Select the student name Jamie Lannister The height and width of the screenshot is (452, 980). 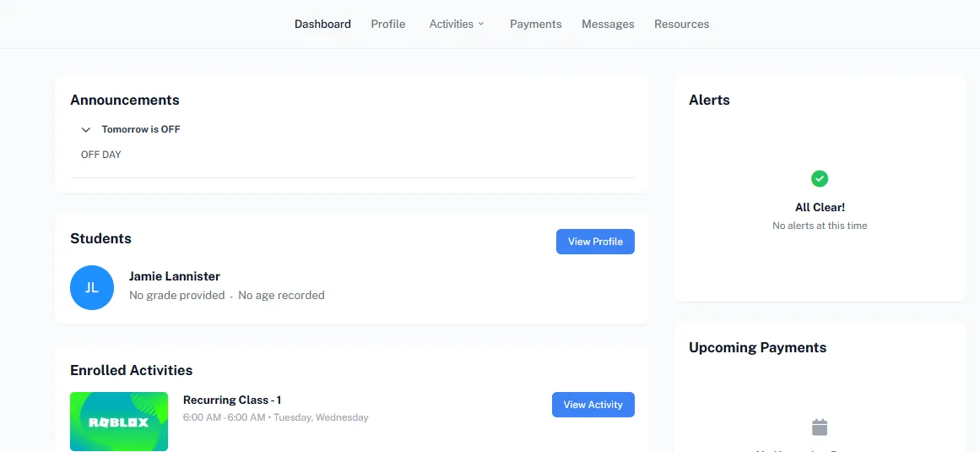(x=175, y=276)
